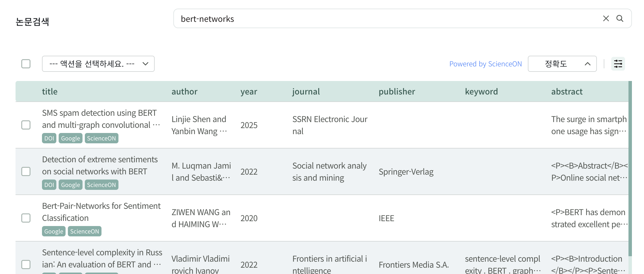The height and width of the screenshot is (274, 644).
Task: Select the sentence-level complexity keyword cell
Action: coord(503,265)
